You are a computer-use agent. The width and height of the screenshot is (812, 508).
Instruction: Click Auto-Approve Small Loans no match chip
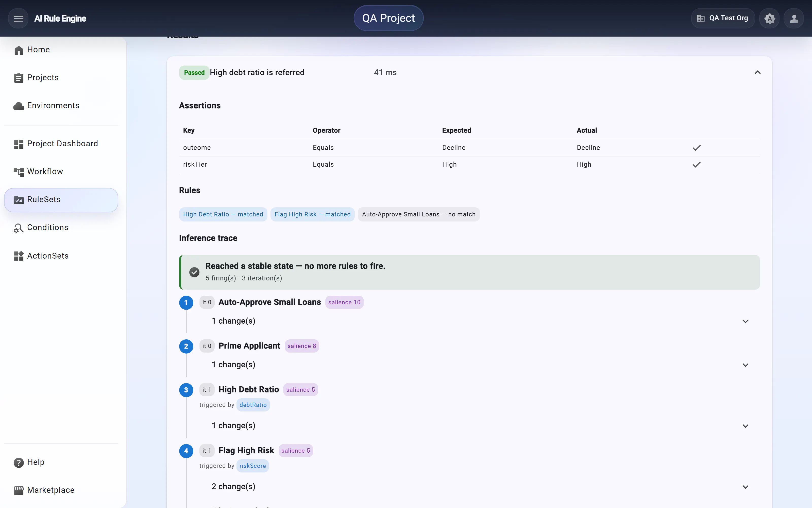pyautogui.click(x=419, y=214)
